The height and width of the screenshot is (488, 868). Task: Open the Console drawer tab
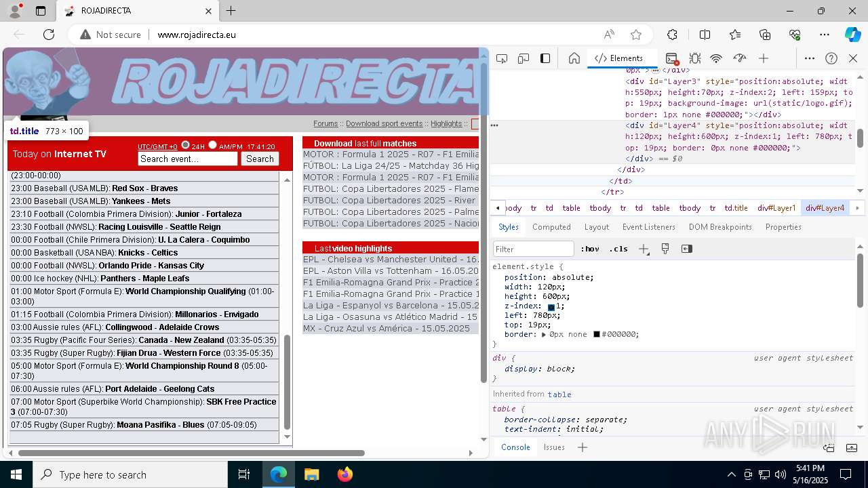(x=515, y=447)
